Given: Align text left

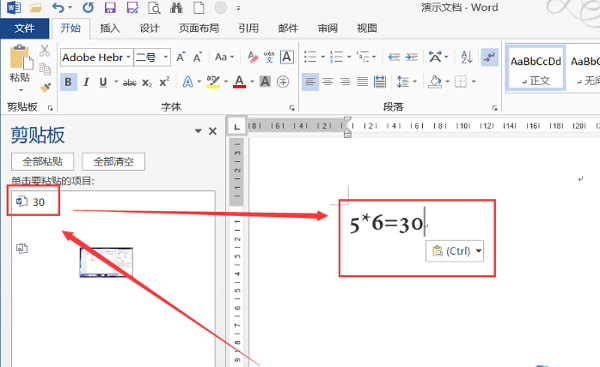Looking at the screenshot, I should (x=310, y=82).
